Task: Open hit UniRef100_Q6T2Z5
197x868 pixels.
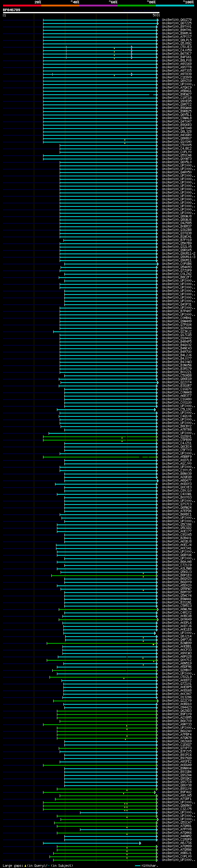Action: [177, 23]
